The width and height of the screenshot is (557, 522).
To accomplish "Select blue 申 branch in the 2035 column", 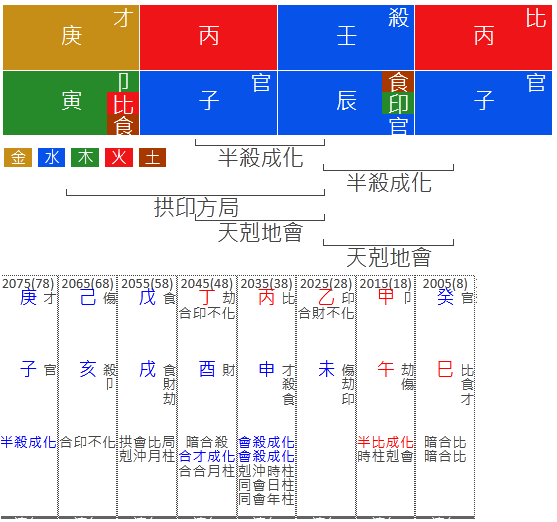I will [x=266, y=369].
